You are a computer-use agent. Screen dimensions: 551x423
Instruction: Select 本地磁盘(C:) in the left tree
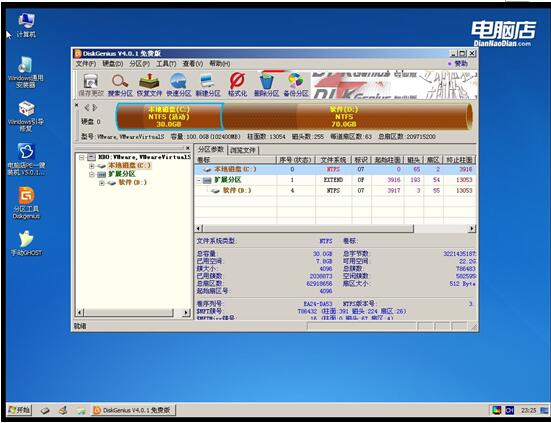click(x=129, y=165)
